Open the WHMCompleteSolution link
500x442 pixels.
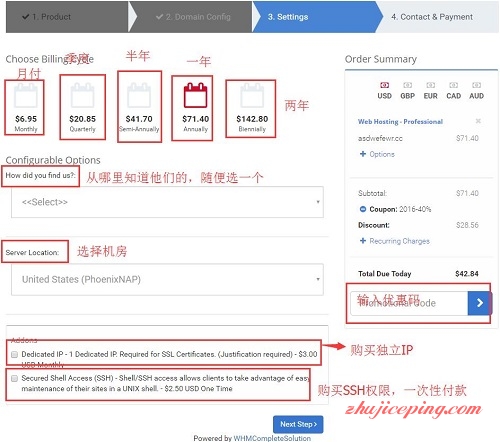272,438
